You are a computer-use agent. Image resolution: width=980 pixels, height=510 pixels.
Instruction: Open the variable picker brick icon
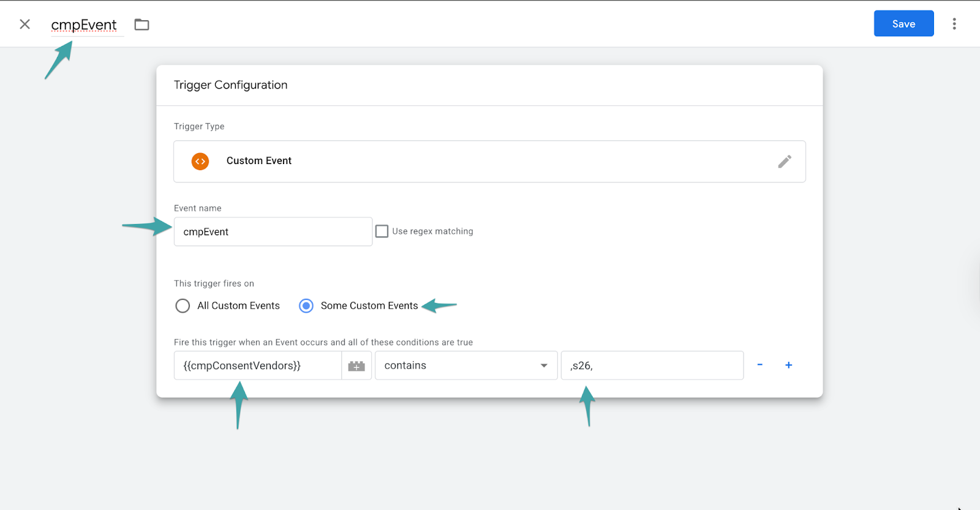[356, 366]
